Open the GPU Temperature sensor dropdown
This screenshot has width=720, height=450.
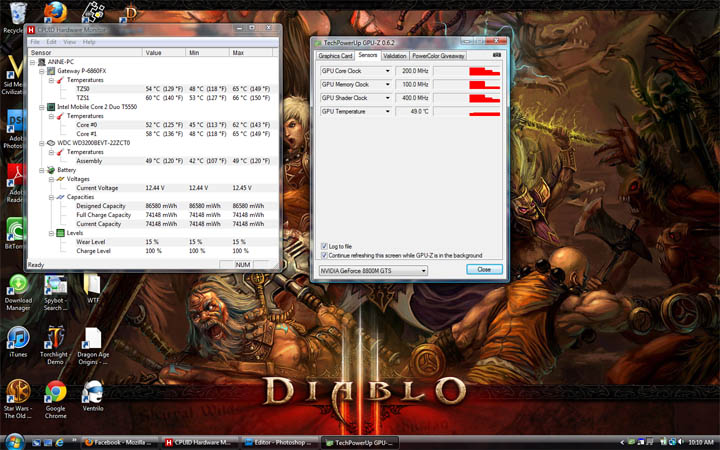[x=388, y=112]
